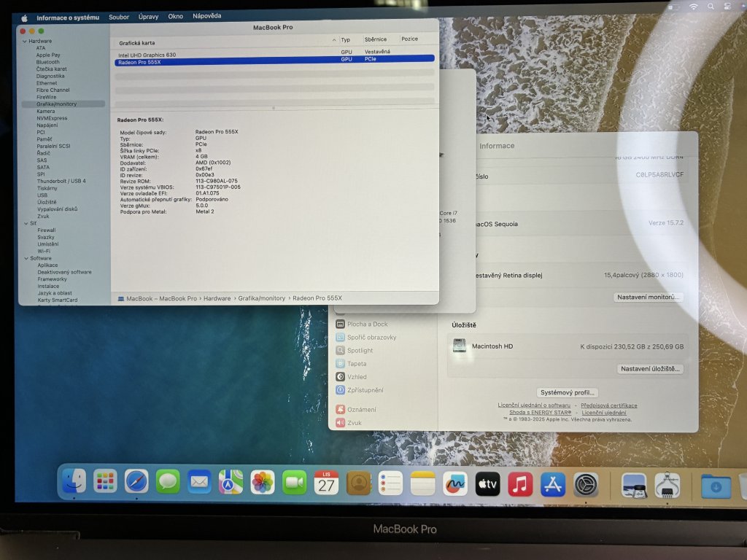Collapse the Hardware section
This screenshot has height=560, width=747.
[x=24, y=42]
